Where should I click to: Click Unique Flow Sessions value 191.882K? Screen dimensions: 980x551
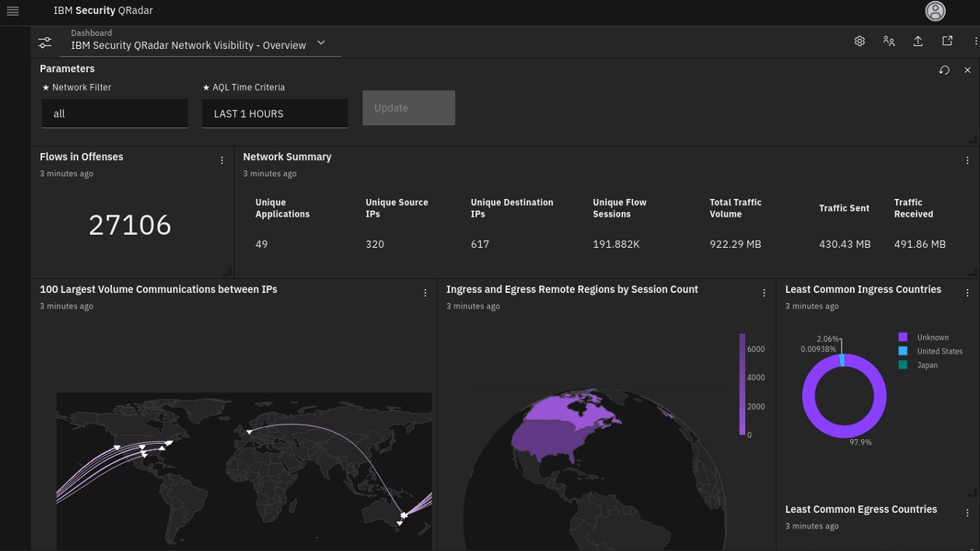[x=616, y=244]
